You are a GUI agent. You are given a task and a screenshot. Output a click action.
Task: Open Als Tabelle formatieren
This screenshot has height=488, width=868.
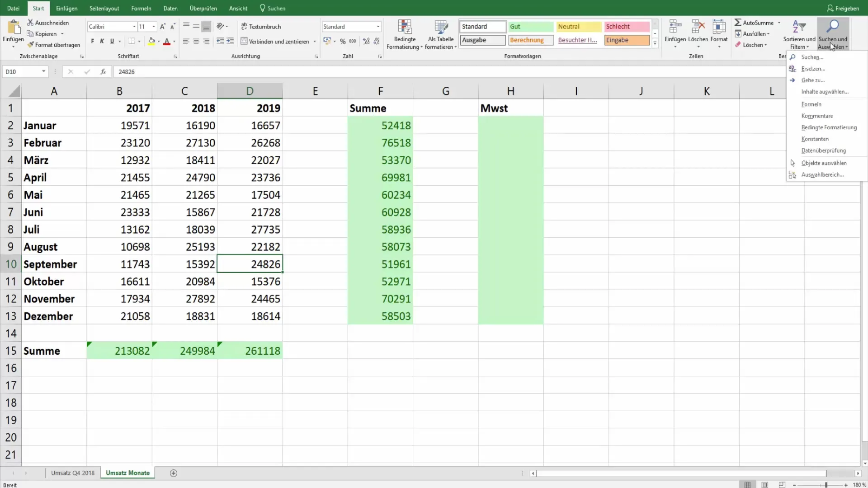tap(441, 35)
